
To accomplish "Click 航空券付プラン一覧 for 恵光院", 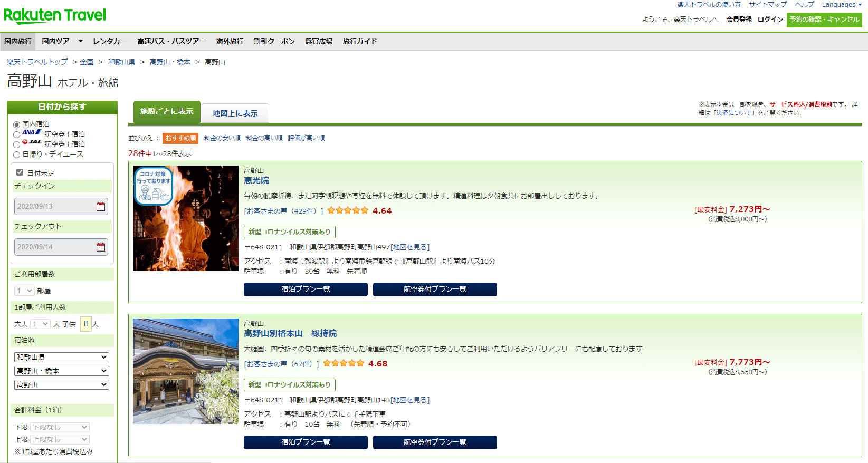I will [x=435, y=290].
